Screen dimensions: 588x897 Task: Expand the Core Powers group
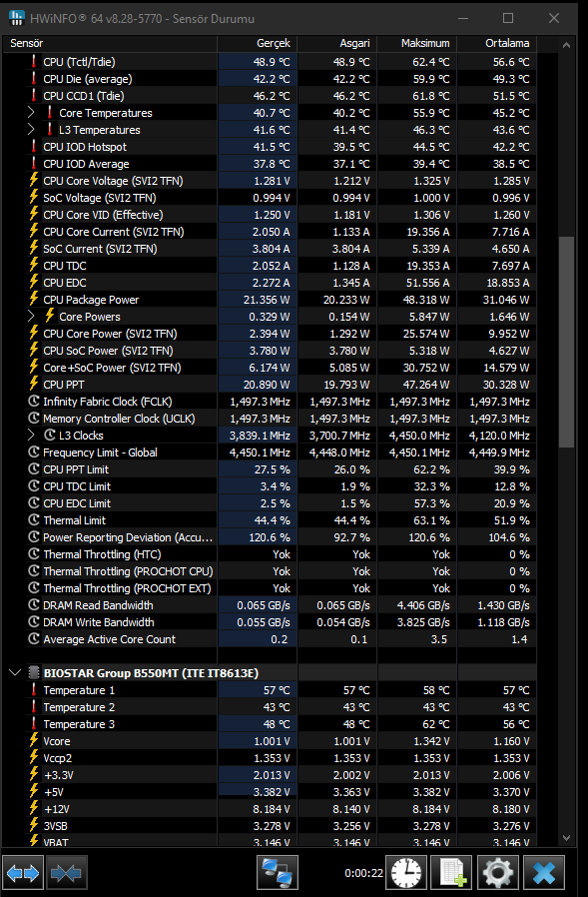point(32,317)
